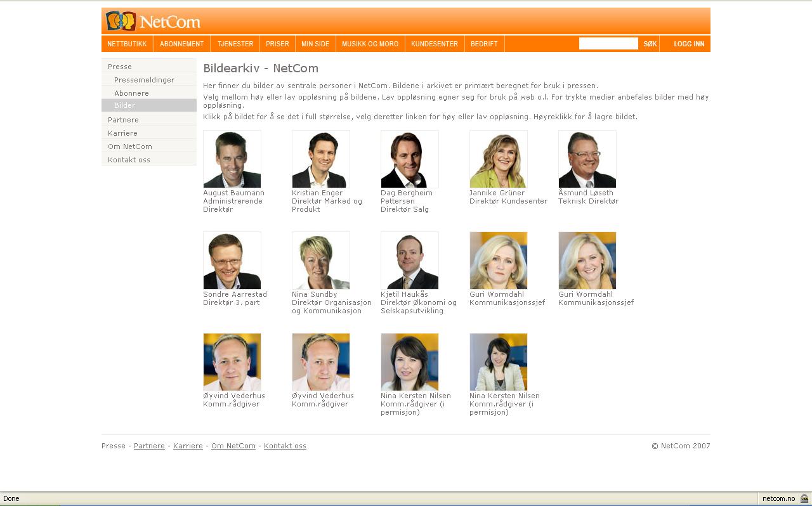Image resolution: width=812 pixels, height=506 pixels.
Task: Open Kristian Enger's photo
Action: coord(321,159)
